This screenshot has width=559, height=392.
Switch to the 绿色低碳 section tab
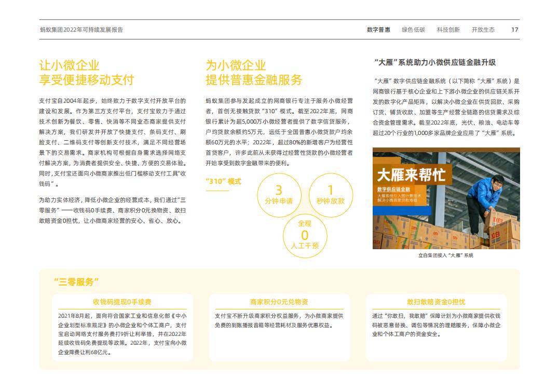[413, 30]
